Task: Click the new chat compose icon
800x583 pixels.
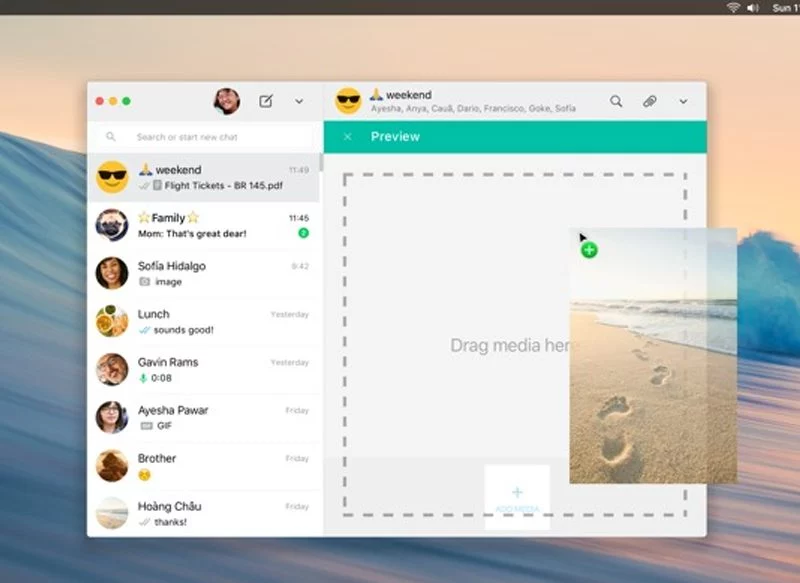Action: [x=266, y=101]
